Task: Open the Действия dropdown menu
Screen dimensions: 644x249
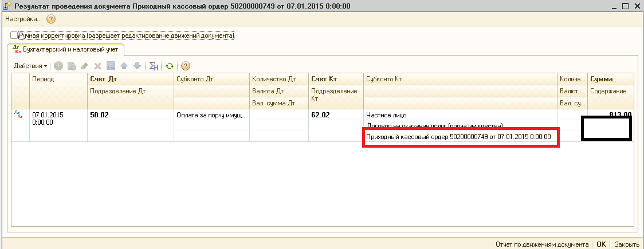Action: pyautogui.click(x=30, y=66)
